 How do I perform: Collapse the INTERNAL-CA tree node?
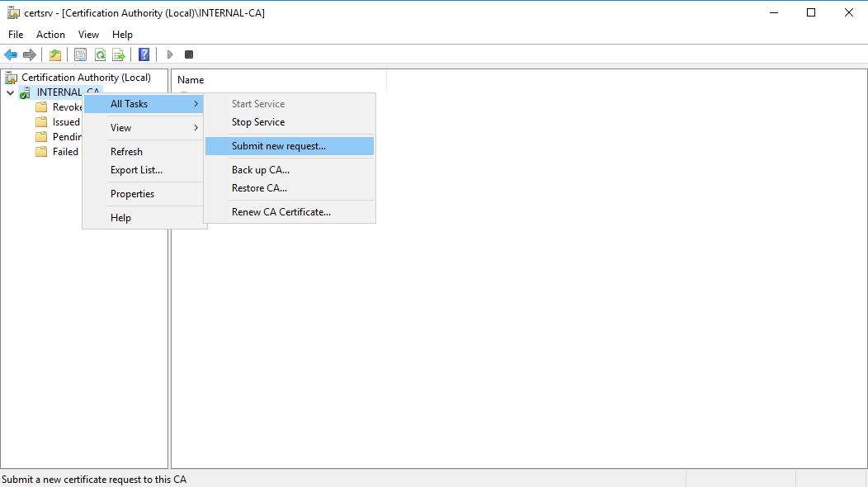tap(10, 92)
